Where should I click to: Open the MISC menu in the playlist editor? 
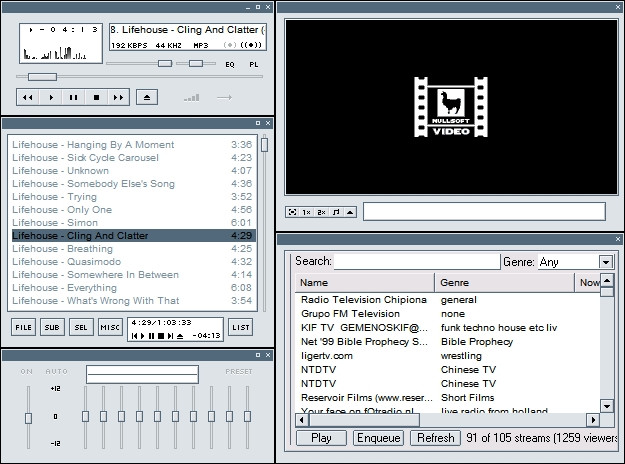(110, 327)
